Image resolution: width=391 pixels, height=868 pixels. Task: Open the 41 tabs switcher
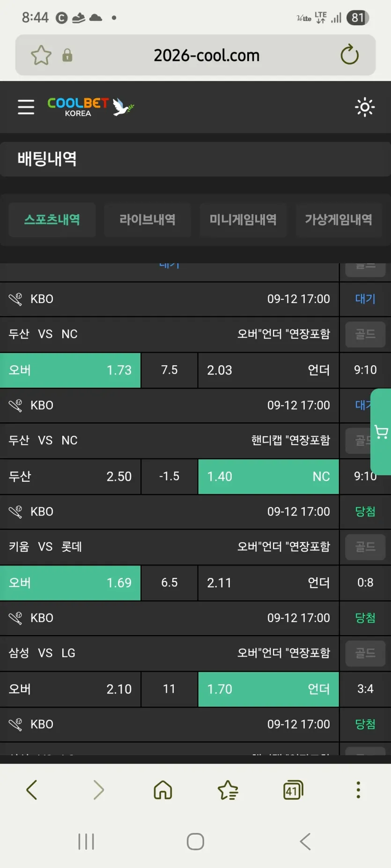coord(293,790)
